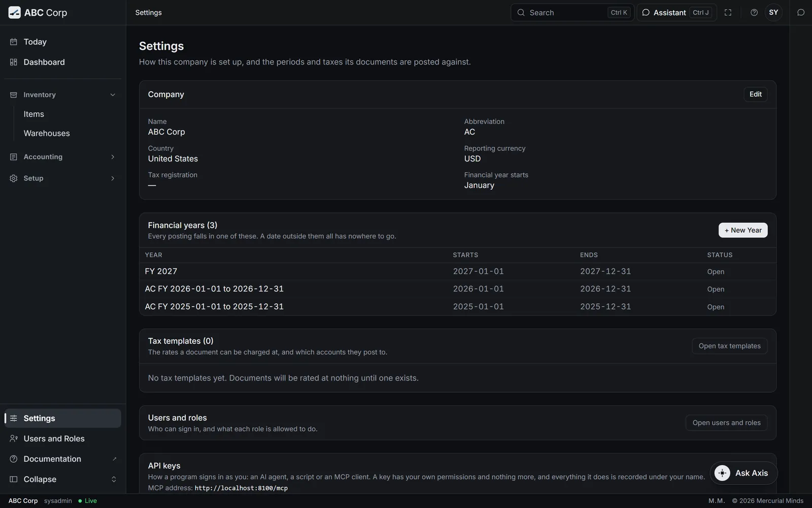The image size is (812, 508).
Task: Click the Documentation help-circle icon
Action: click(x=14, y=459)
